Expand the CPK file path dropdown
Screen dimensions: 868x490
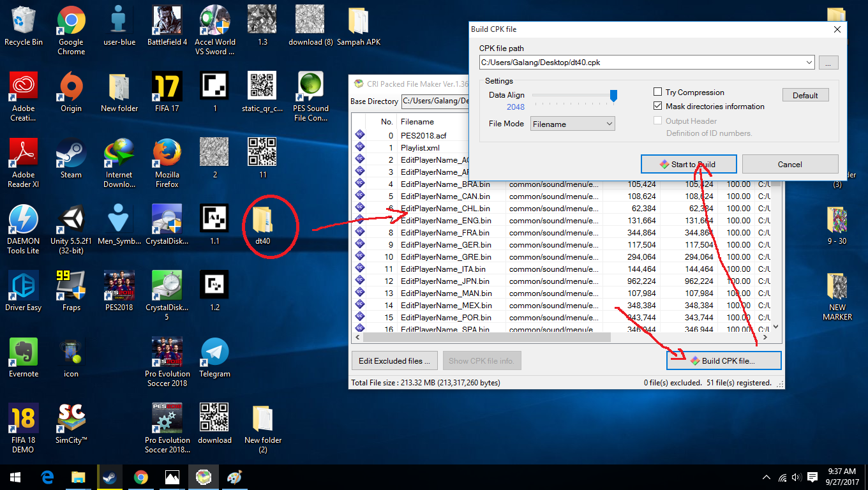pos(809,63)
